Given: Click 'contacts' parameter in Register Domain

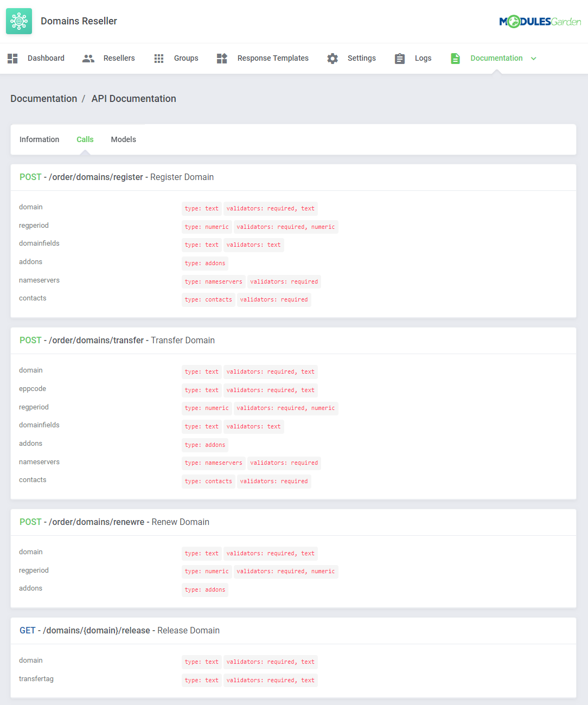Looking at the screenshot, I should pos(33,298).
